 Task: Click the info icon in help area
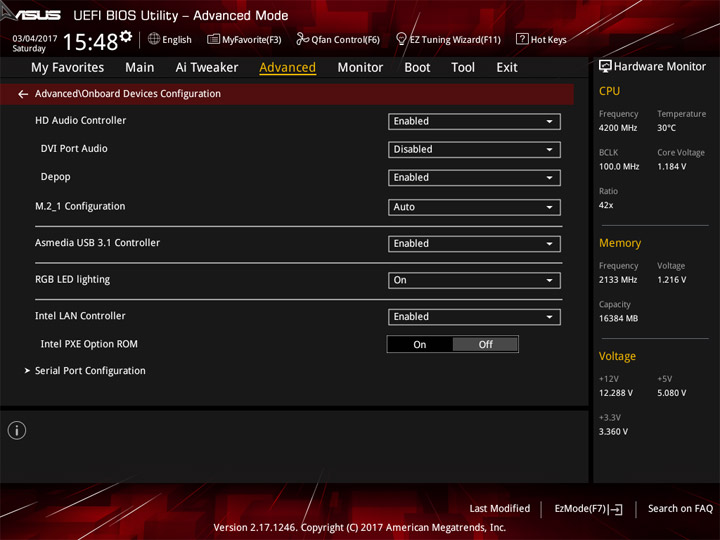17,430
